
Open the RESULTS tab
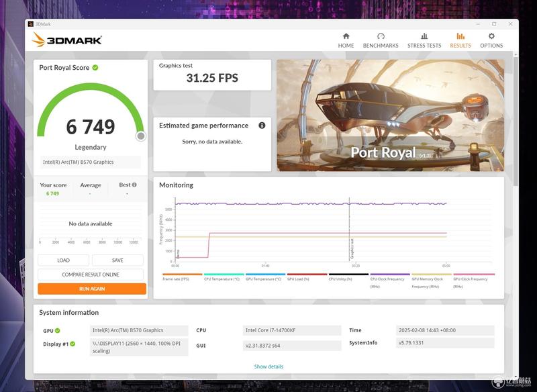(x=460, y=40)
